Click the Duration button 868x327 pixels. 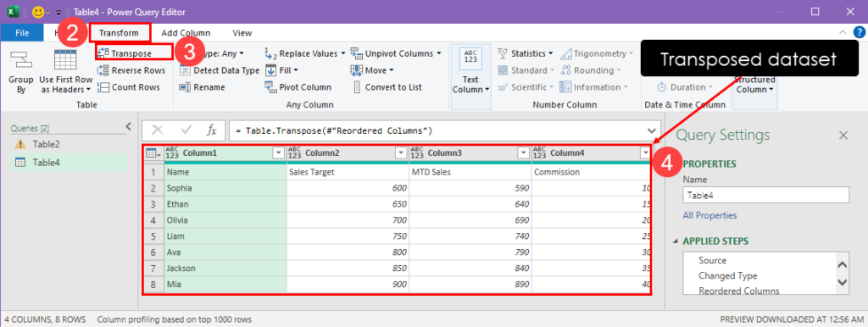685,87
